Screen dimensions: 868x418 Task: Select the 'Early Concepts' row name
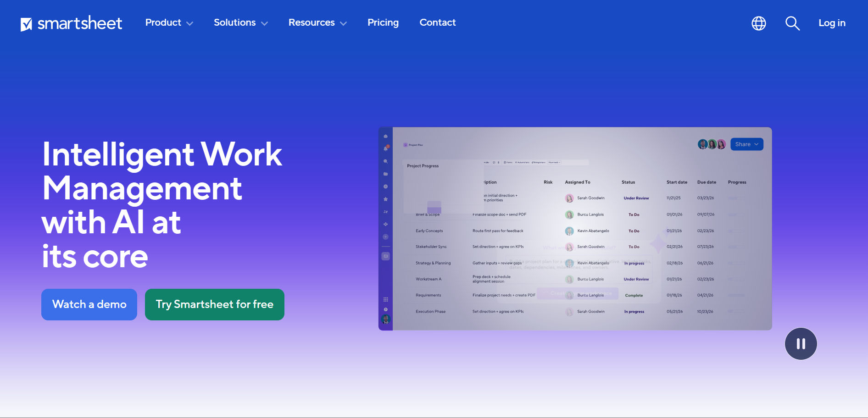429,231
